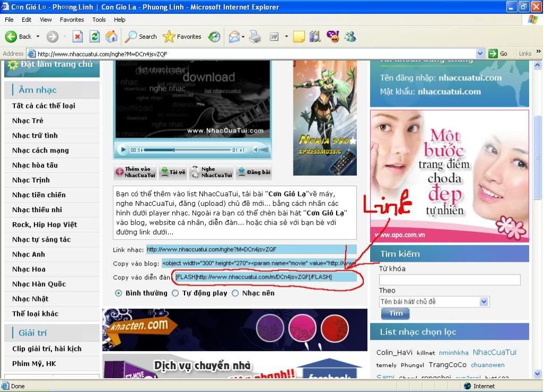Click Thêm vào NhacCuaTui button
The width and height of the screenshot is (544, 392).
coord(135,172)
